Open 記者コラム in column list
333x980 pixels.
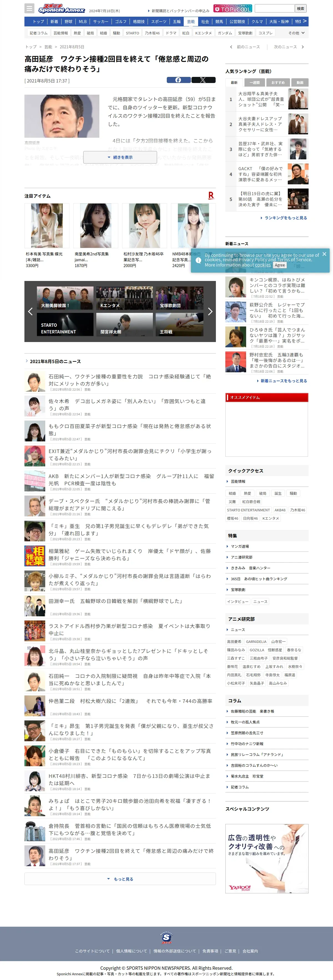pos(239,787)
